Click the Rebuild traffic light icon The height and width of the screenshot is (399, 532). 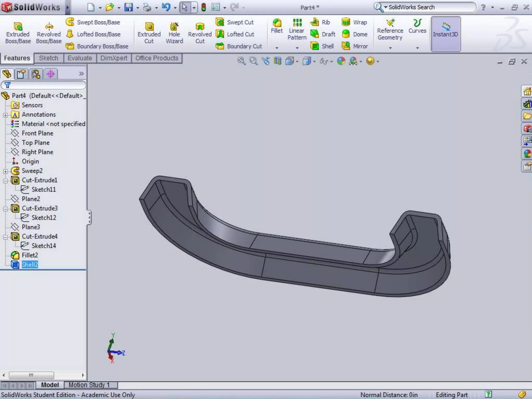point(204,7)
